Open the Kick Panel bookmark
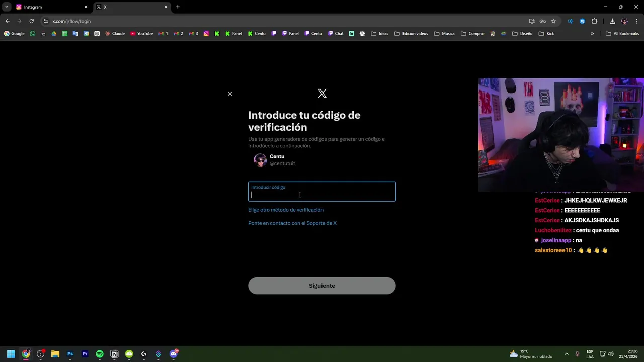This screenshot has height=362, width=644. click(233, 34)
